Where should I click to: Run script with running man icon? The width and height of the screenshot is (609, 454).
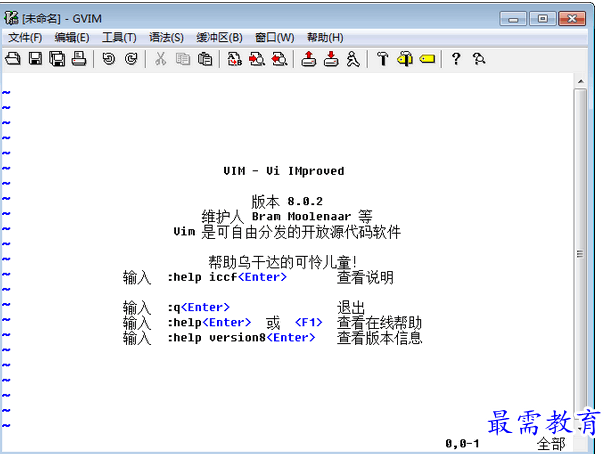(353, 59)
